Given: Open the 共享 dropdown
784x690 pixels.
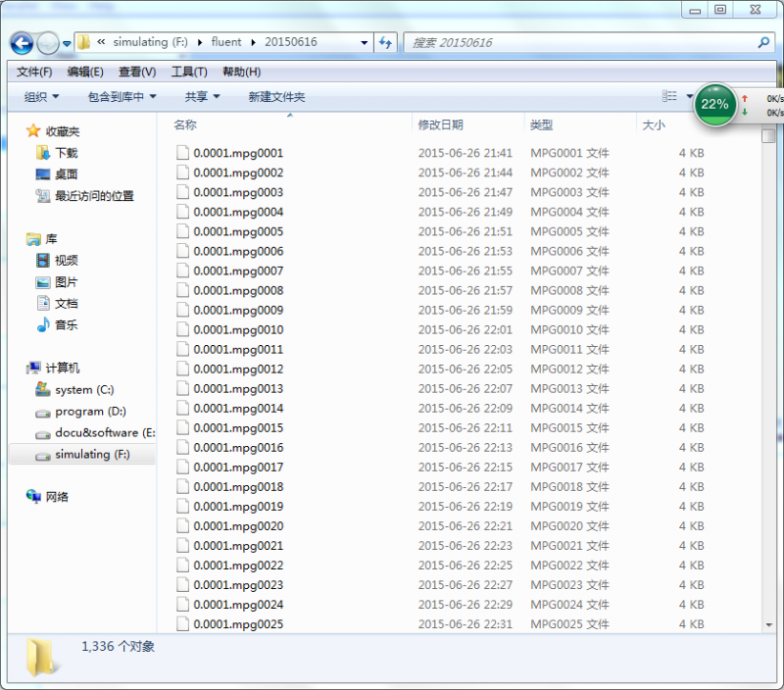Looking at the screenshot, I should click(x=202, y=96).
